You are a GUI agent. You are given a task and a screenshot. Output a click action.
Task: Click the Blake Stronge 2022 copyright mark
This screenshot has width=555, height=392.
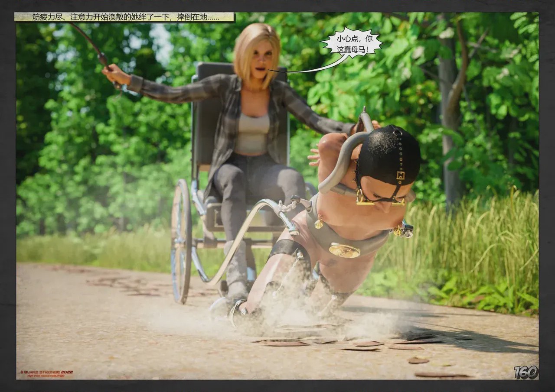click(x=46, y=372)
